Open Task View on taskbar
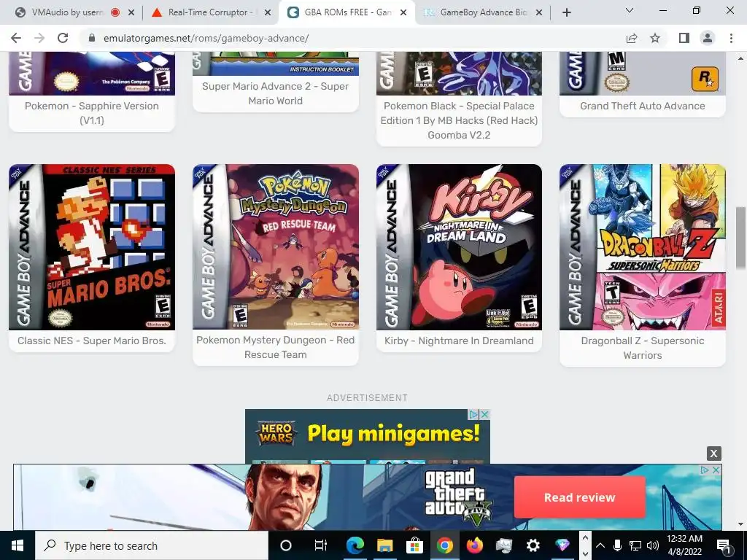 tap(321, 545)
